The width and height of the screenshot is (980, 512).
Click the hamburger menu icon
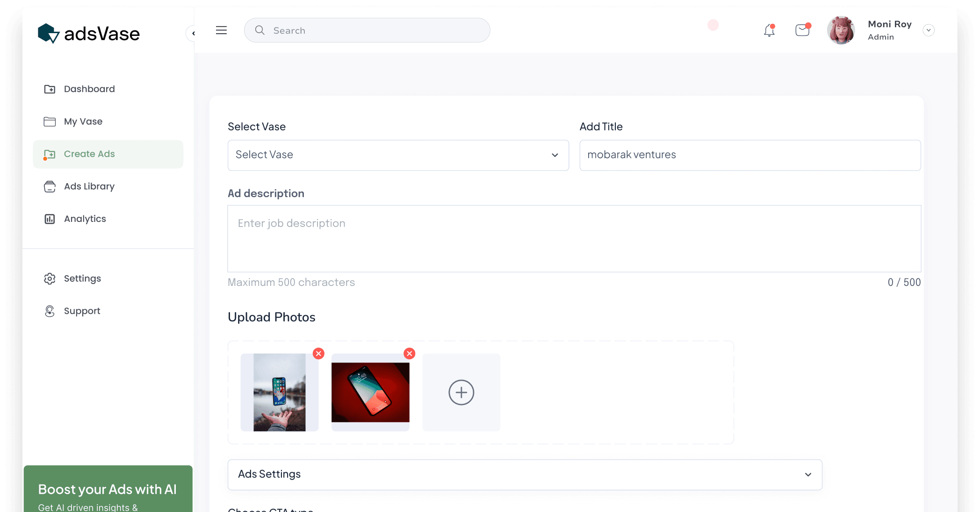coord(221,30)
